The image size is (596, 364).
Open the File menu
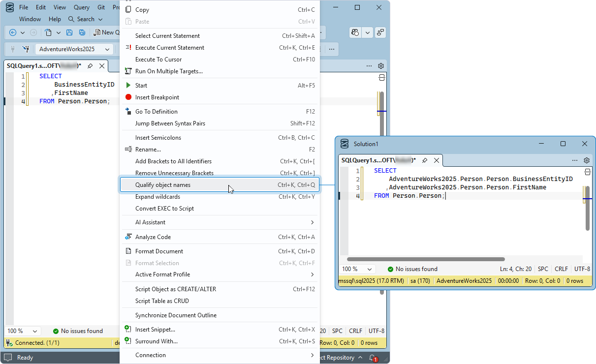coord(24,7)
